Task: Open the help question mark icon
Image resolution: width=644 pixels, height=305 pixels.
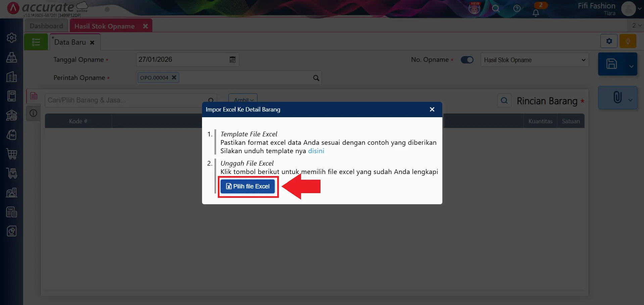Action: click(x=517, y=8)
